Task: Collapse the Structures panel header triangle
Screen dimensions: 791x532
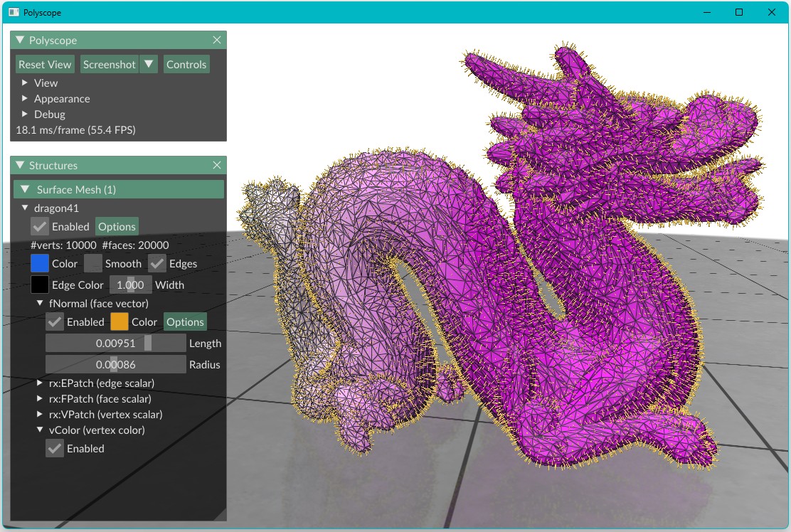Action: (20, 165)
